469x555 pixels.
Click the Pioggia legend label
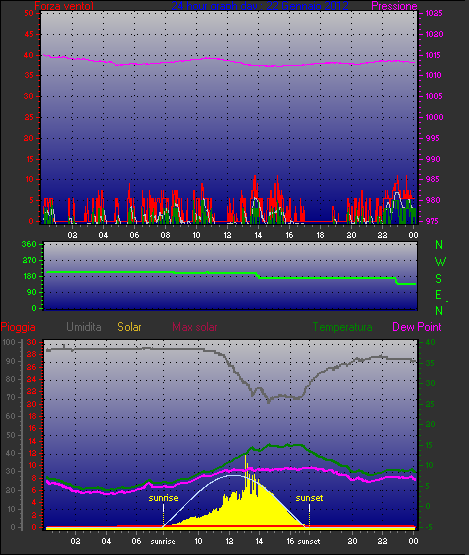pos(18,327)
